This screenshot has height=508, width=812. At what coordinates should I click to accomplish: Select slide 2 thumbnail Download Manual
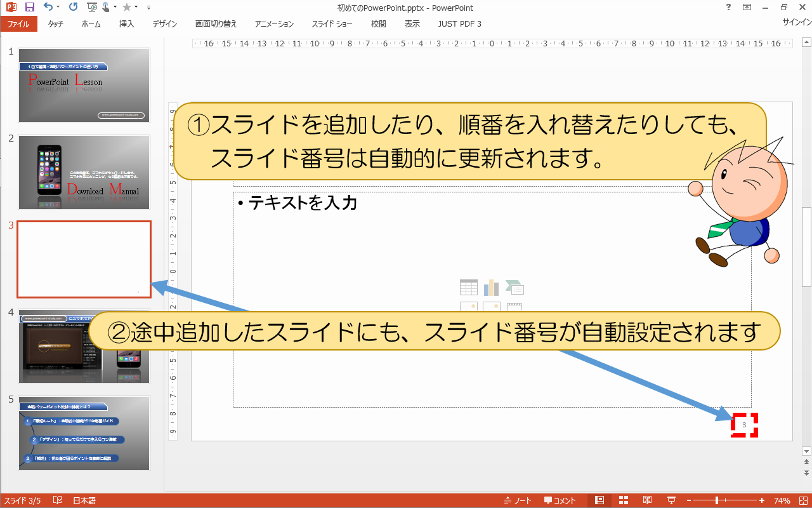point(84,172)
